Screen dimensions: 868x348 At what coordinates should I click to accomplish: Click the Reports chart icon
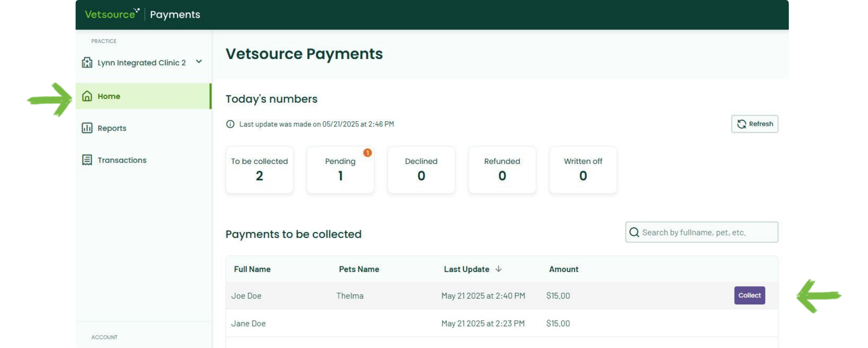87,128
